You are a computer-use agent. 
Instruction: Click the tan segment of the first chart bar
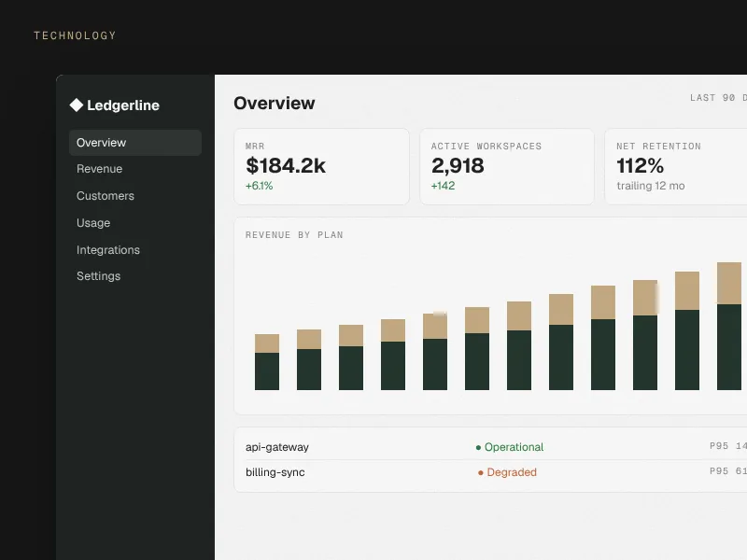coord(267,343)
